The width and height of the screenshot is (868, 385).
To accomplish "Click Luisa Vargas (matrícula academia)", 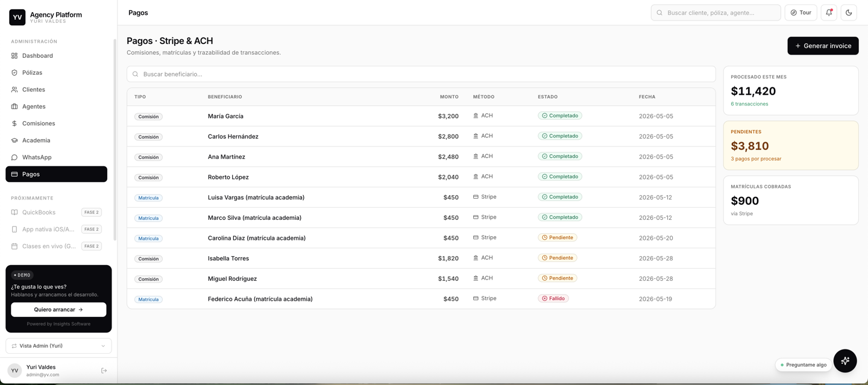I will point(256,198).
